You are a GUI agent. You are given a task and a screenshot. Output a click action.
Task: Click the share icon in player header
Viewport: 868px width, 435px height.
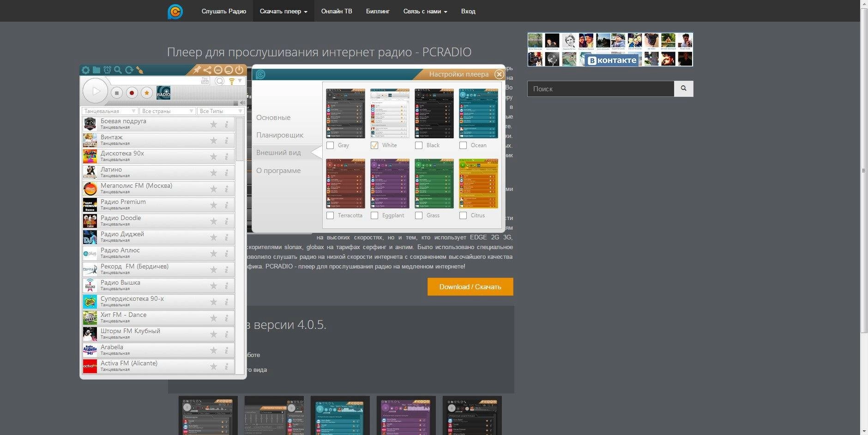[x=207, y=70]
